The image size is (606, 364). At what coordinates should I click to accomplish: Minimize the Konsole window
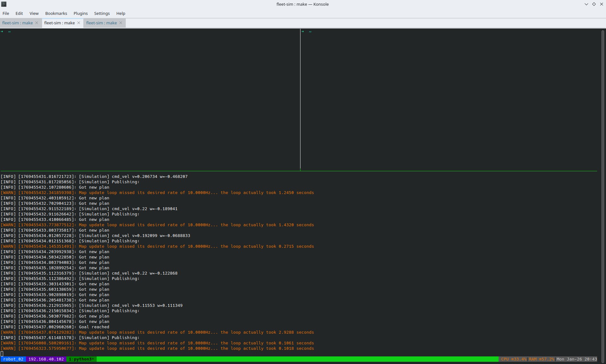pos(586,4)
